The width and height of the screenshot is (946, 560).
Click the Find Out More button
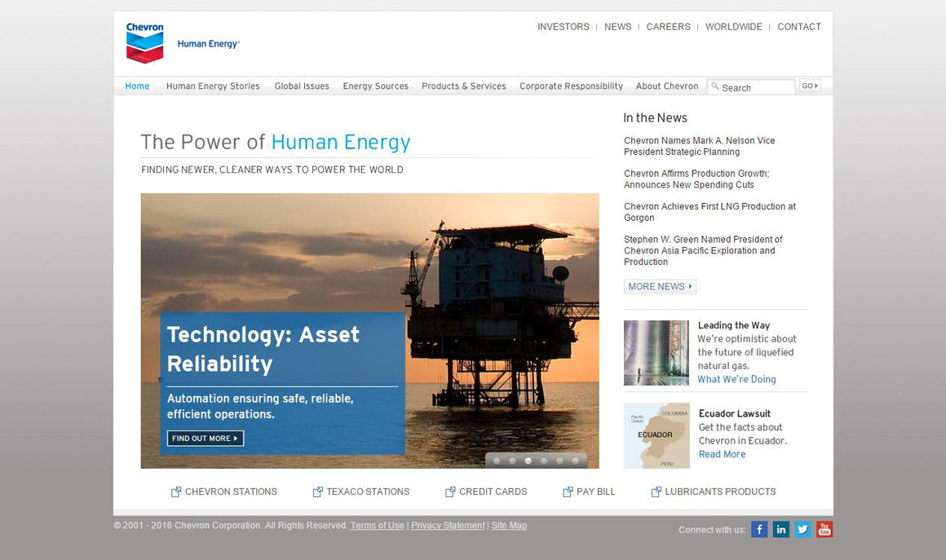pos(206,439)
